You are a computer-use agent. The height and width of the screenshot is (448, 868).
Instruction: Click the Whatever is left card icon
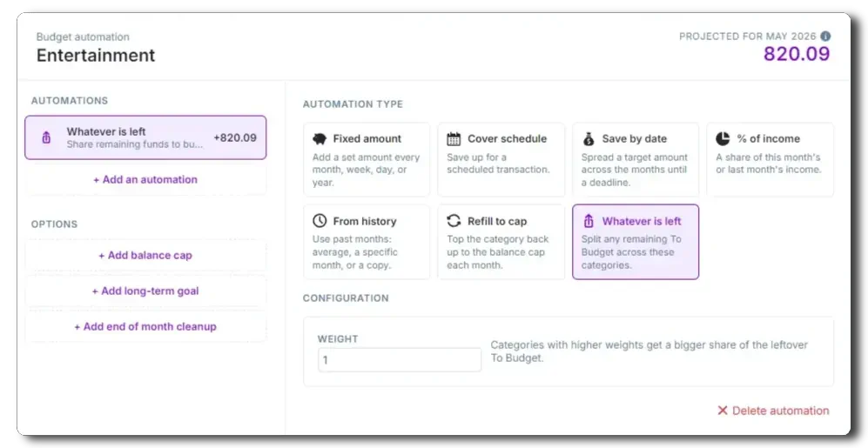589,221
